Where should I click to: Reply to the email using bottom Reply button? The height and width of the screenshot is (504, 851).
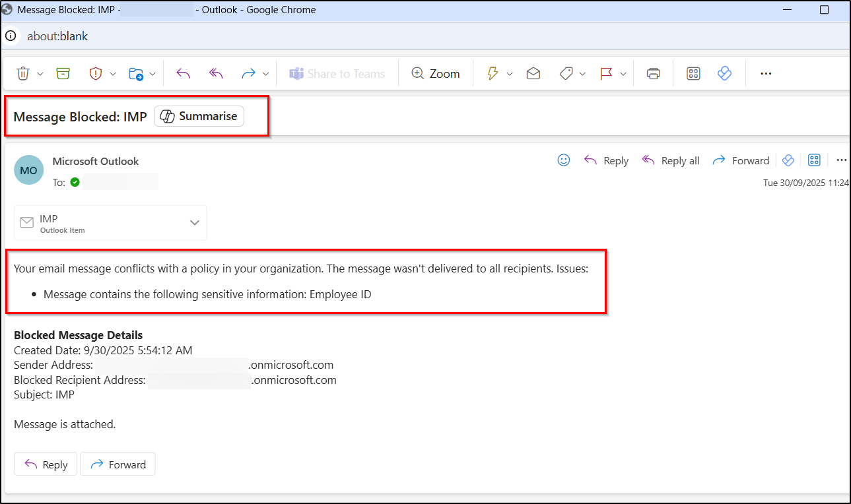(45, 464)
